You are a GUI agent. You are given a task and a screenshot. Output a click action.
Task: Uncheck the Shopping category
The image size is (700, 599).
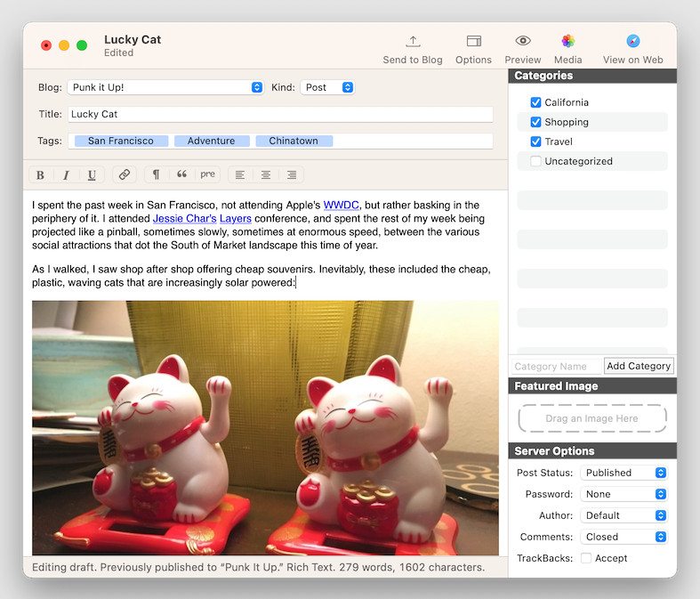coord(535,122)
